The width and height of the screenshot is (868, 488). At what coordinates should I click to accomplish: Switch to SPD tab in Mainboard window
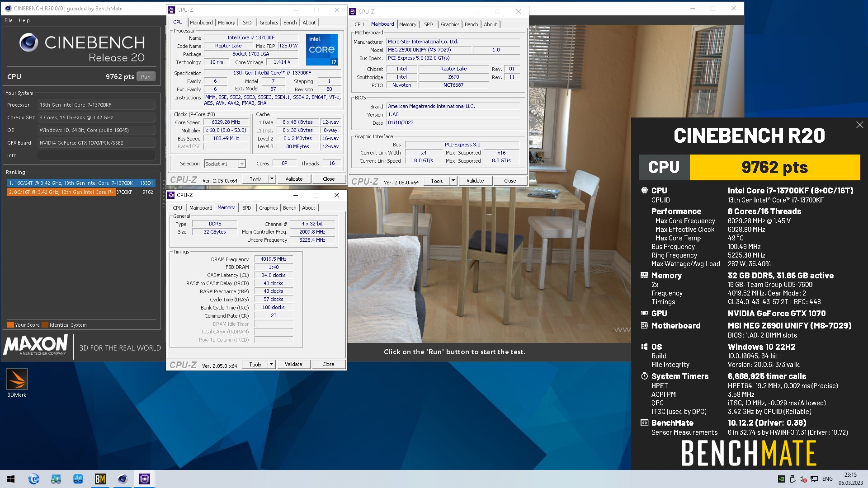(429, 24)
